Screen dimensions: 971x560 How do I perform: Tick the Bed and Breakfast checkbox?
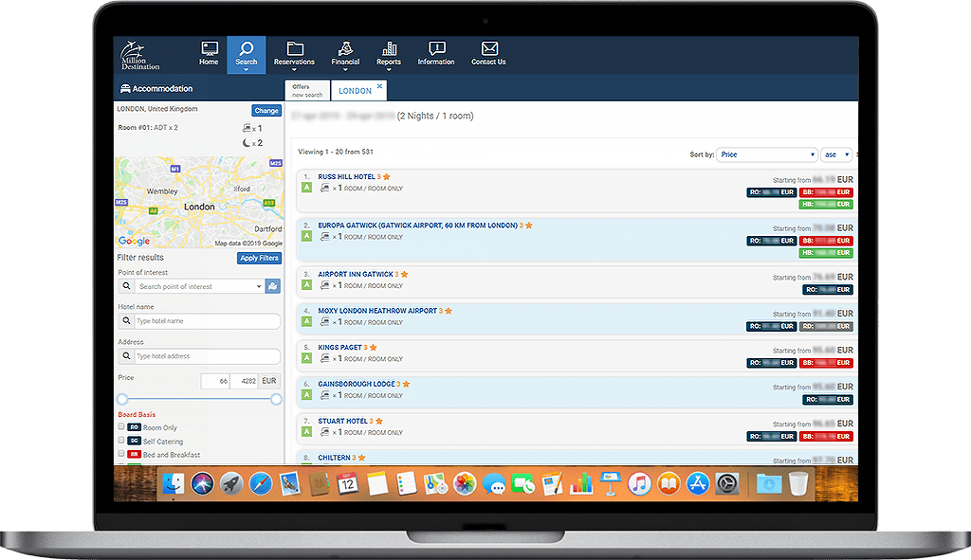point(121,454)
